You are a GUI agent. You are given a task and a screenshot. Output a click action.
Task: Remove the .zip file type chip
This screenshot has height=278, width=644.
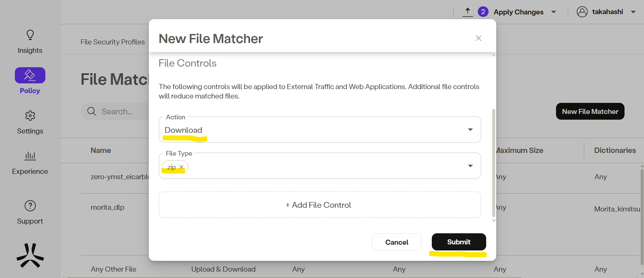tap(181, 167)
